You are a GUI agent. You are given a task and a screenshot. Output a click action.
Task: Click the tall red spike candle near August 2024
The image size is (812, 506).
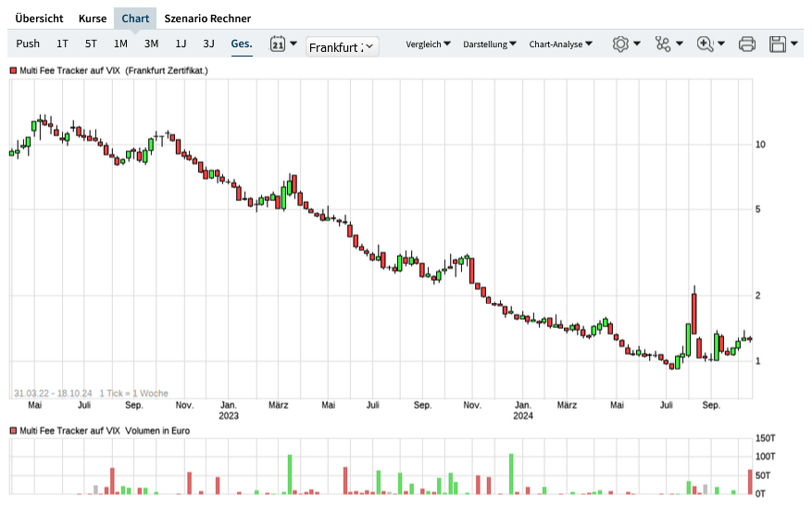pyautogui.click(x=693, y=313)
